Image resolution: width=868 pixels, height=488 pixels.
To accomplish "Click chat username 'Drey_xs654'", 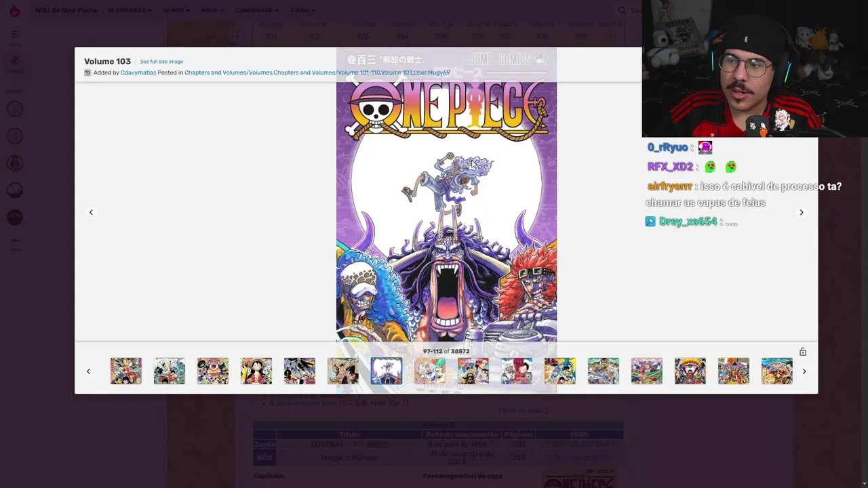I will 688,222.
